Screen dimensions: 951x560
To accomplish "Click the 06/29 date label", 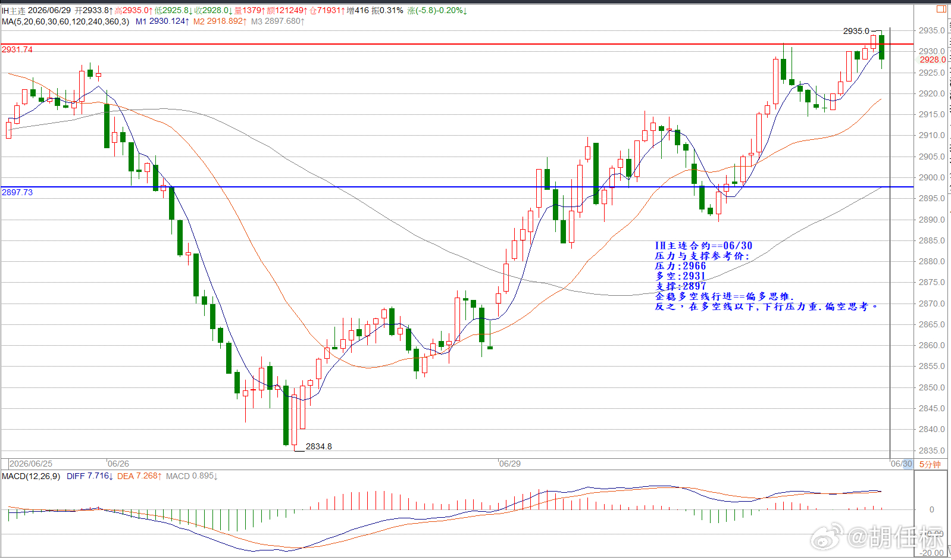I will (x=509, y=464).
